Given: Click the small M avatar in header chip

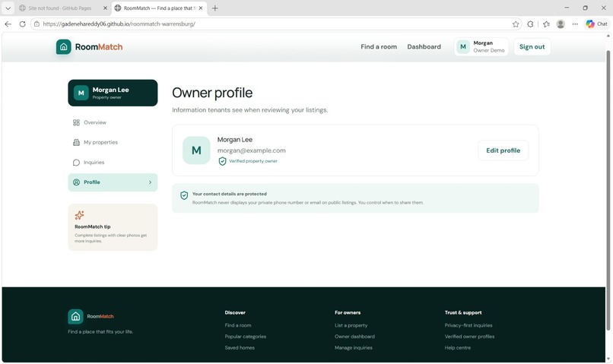Looking at the screenshot, I should click(x=463, y=47).
